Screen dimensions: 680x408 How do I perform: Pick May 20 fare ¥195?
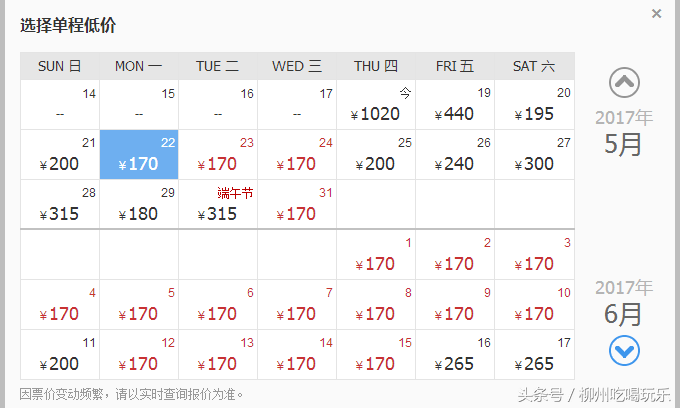(x=534, y=104)
